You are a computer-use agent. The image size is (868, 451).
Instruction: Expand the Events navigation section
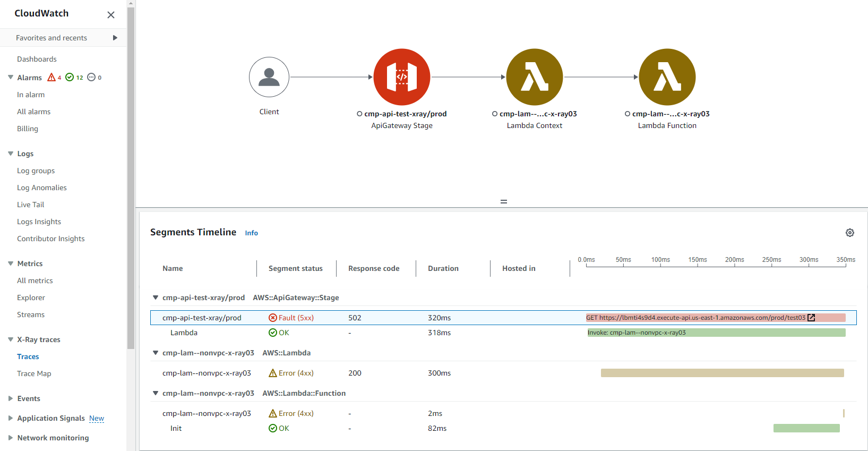tap(11, 398)
